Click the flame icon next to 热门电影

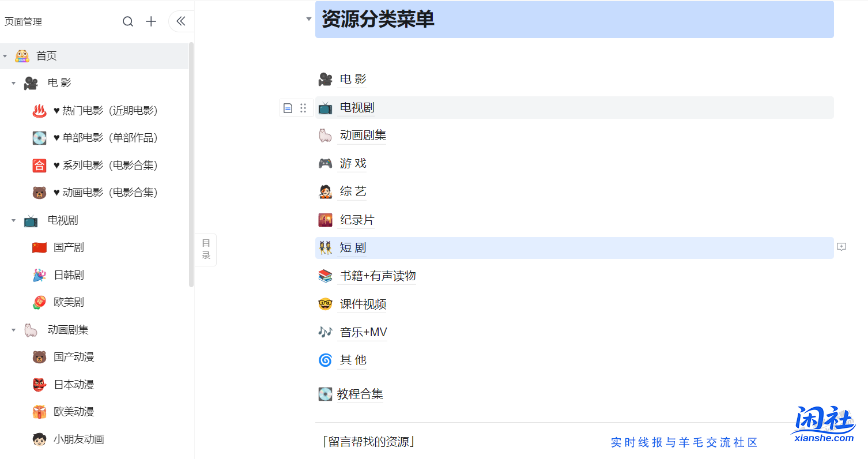(39, 110)
